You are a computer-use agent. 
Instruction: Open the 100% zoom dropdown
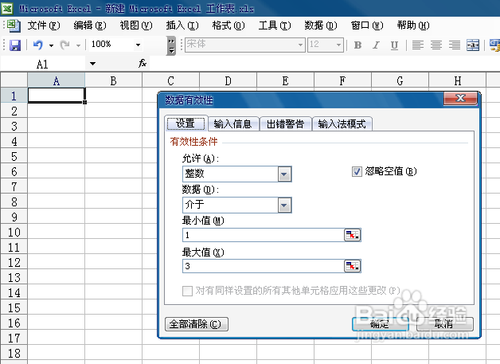pyautogui.click(x=138, y=45)
